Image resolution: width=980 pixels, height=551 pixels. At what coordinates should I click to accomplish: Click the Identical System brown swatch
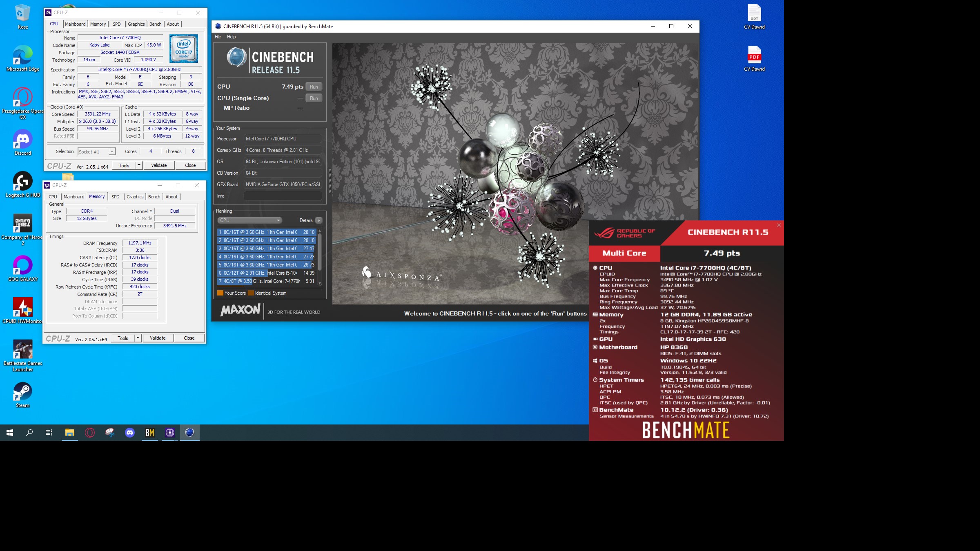[251, 293]
